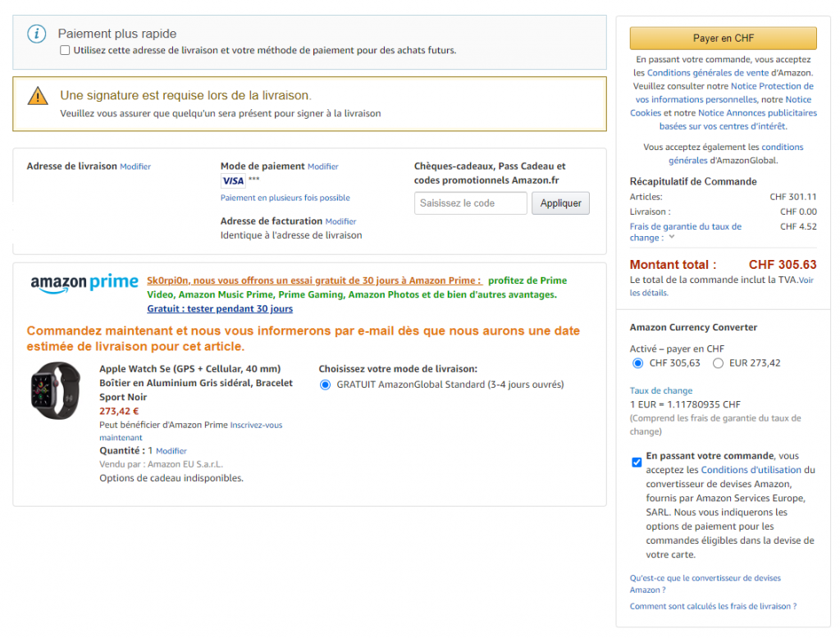Select GRATUIT AmazonGlobal Standard delivery option
The height and width of the screenshot is (638, 840).
[x=325, y=385]
